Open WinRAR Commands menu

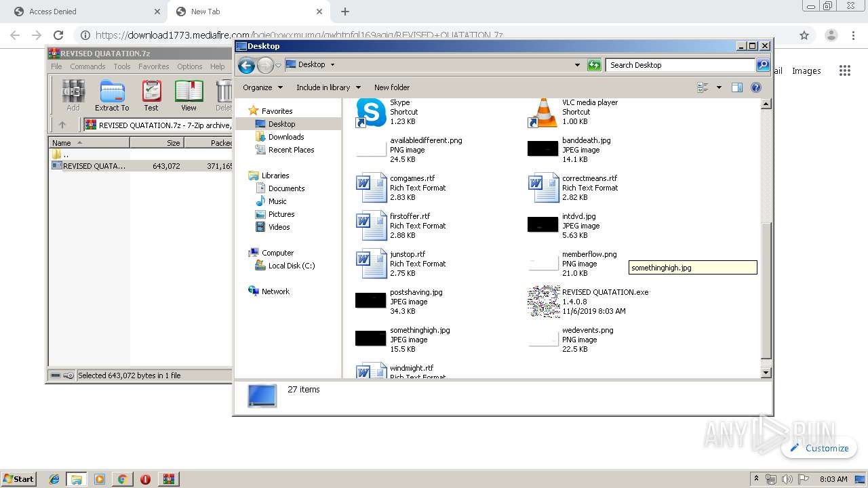(87, 66)
